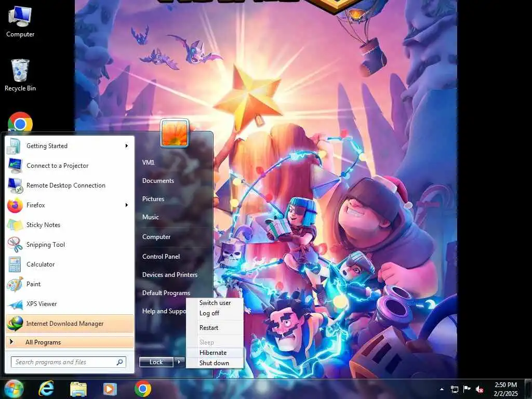Click the Windows Start orb
The height and width of the screenshot is (399, 532).
point(14,389)
